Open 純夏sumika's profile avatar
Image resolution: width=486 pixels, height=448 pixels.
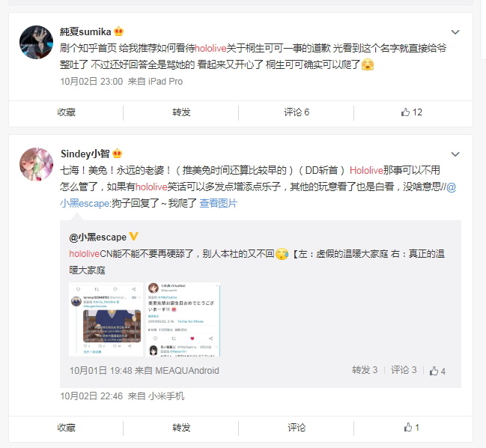click(x=36, y=42)
